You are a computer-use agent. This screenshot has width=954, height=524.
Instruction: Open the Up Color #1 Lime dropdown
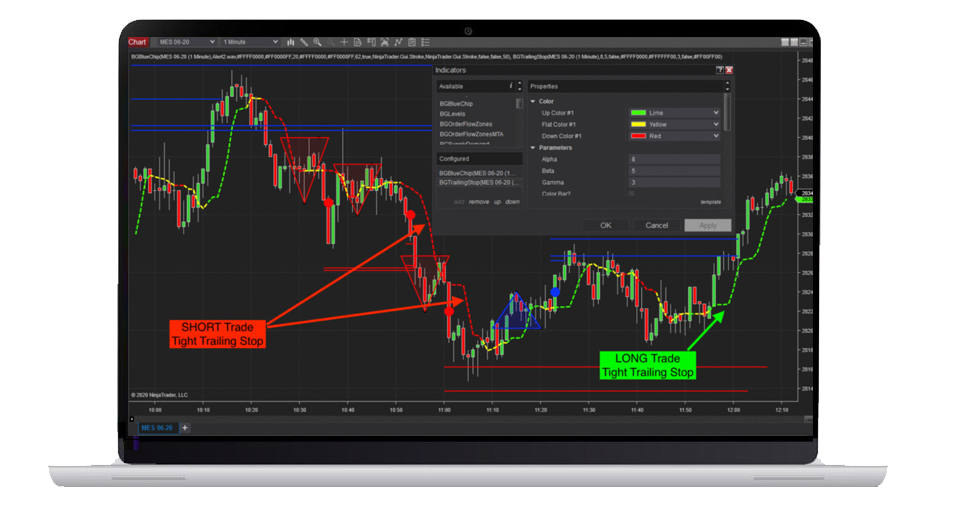(675, 113)
